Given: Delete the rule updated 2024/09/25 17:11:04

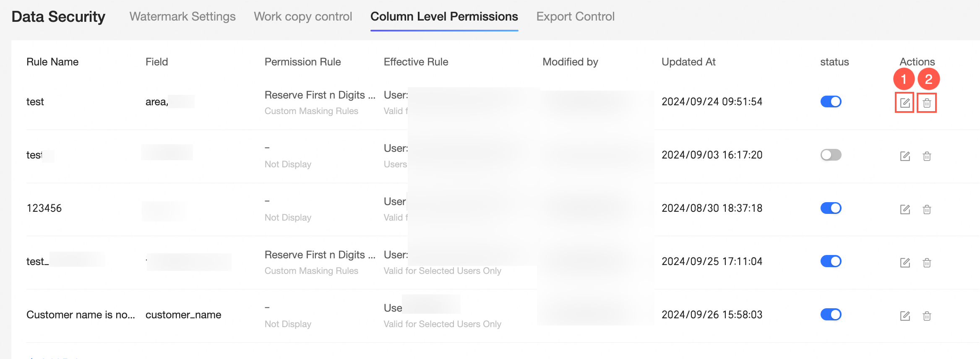Looking at the screenshot, I should point(927,263).
